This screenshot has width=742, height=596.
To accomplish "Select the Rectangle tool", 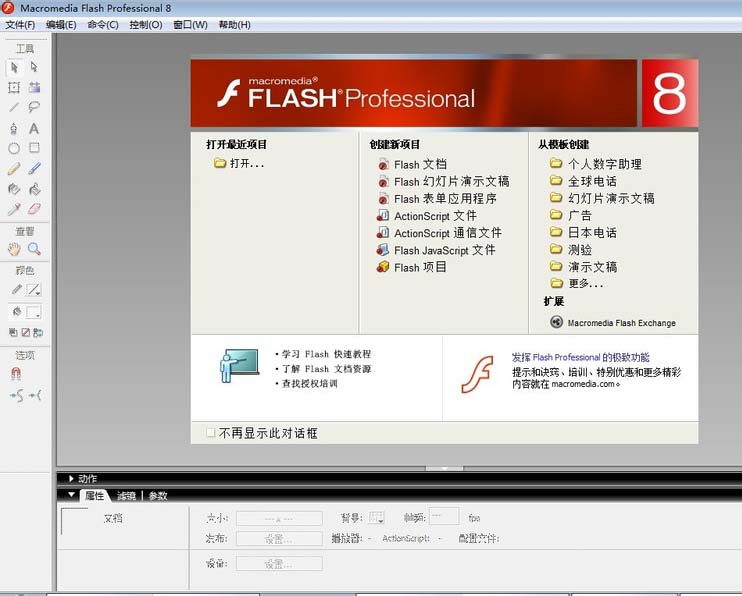I will [34, 148].
